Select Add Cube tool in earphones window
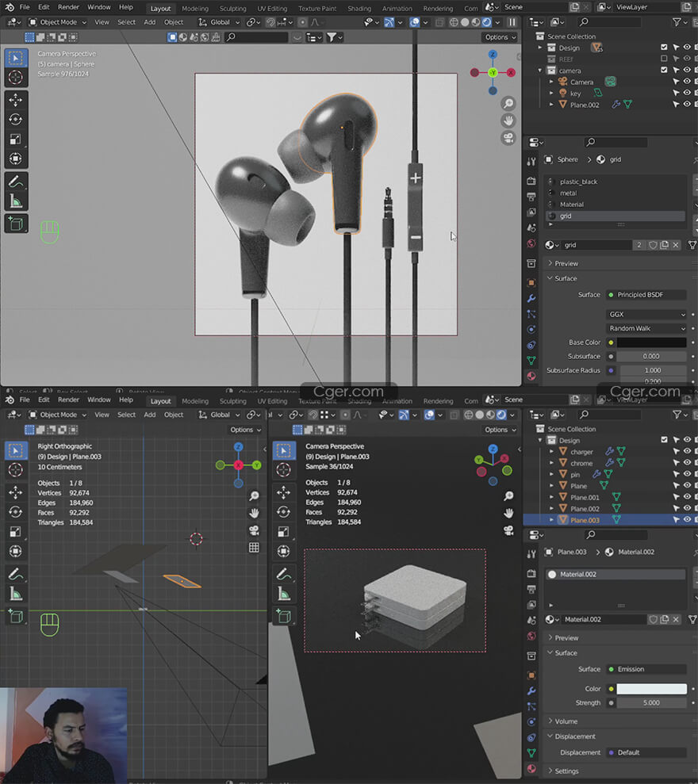 click(16, 224)
